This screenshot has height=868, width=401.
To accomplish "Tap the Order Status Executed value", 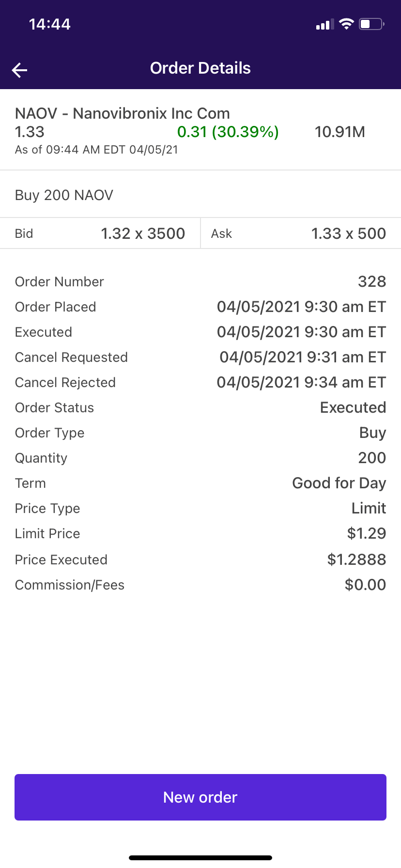I will (353, 407).
